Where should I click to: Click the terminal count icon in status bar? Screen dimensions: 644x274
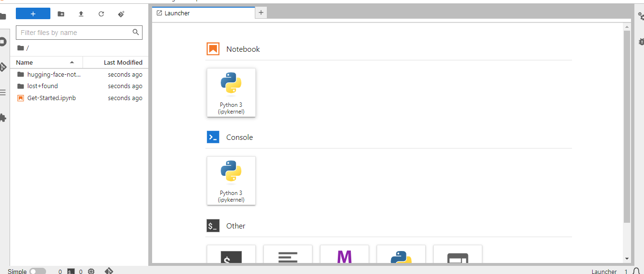click(71, 272)
